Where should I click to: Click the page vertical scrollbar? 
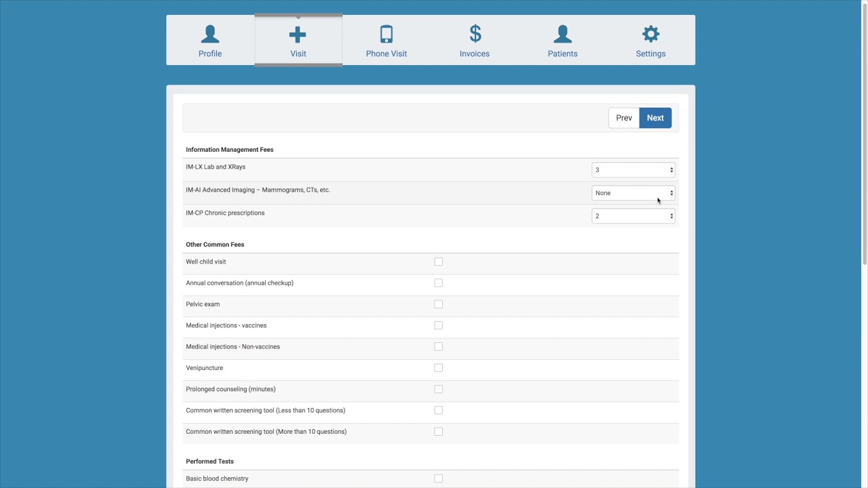[865, 136]
